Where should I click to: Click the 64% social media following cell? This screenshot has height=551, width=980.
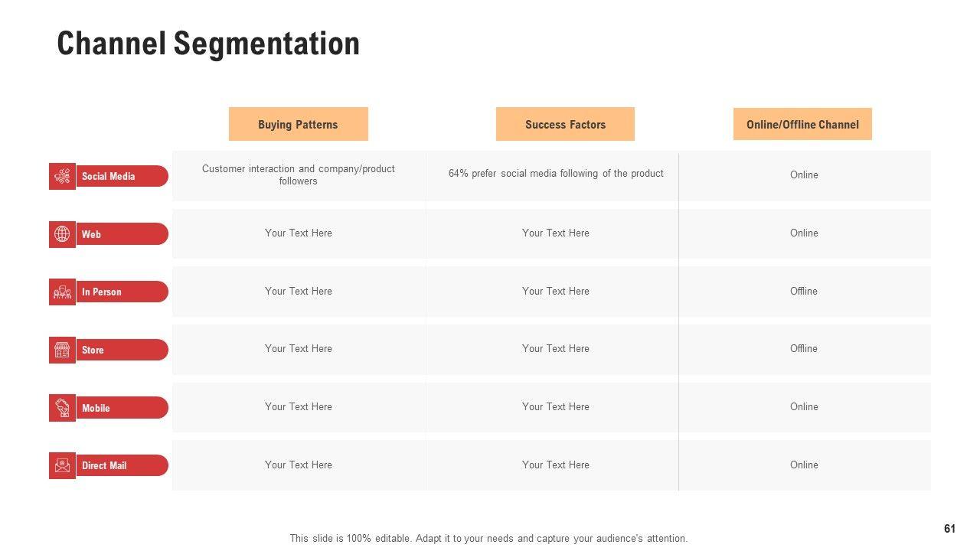tap(556, 174)
